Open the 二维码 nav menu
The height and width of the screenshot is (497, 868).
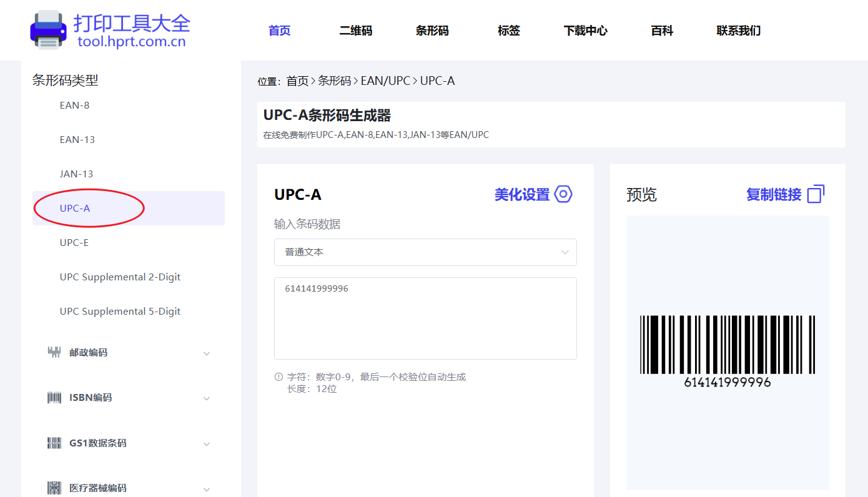[x=356, y=31]
